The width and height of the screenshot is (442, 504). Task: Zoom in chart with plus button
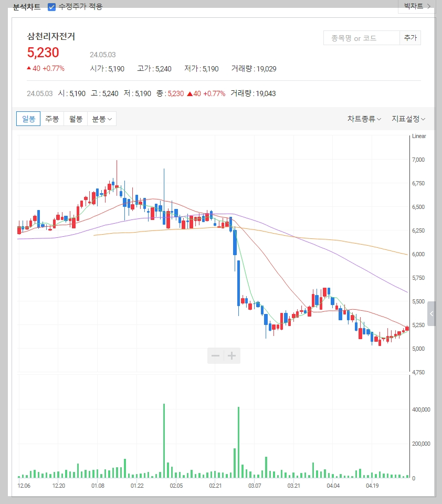click(x=232, y=355)
